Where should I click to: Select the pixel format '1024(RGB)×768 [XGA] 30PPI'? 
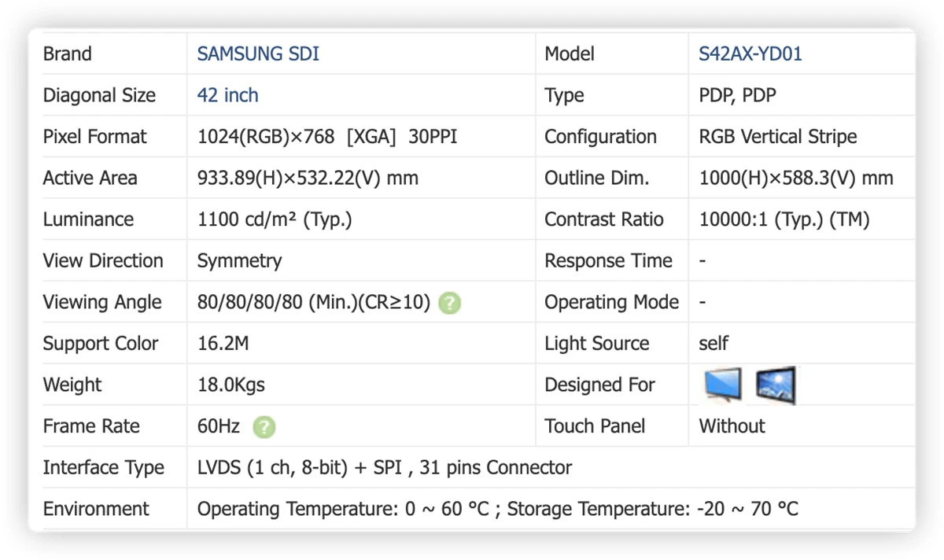327,137
